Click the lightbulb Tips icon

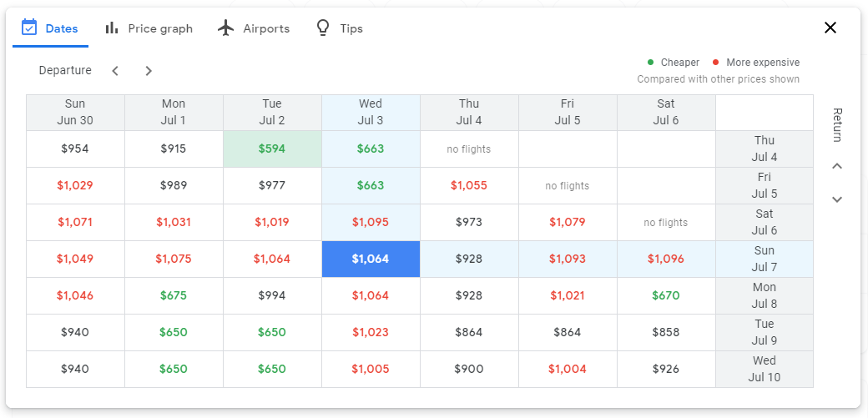(323, 28)
